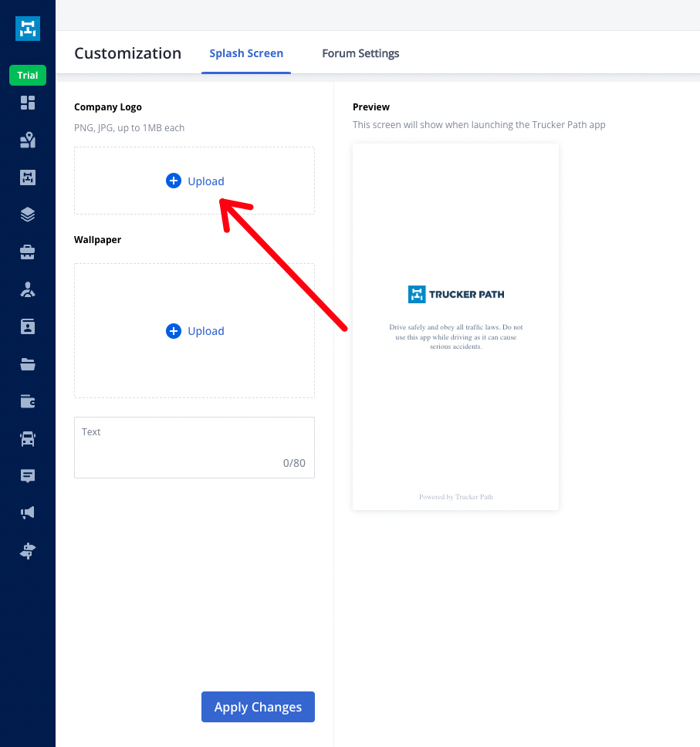Image resolution: width=700 pixels, height=747 pixels.
Task: Click the "Wallpaper" section label
Action: (98, 240)
